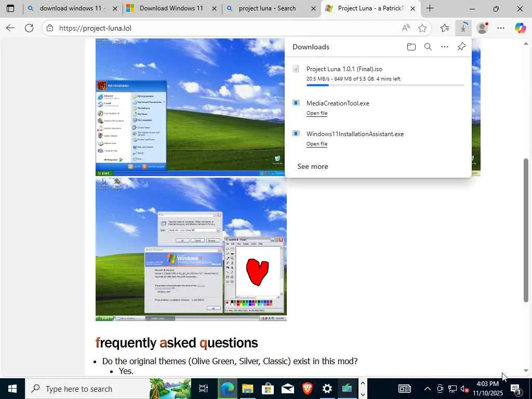Image resolution: width=532 pixels, height=399 pixels.
Task: Open the tab actions menu icon
Action: 10,8
